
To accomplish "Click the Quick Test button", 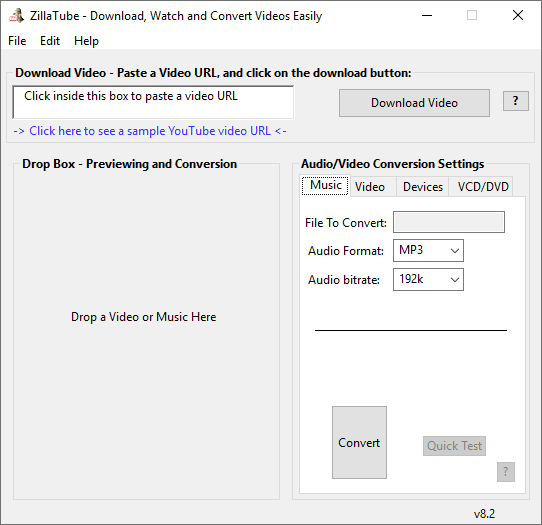I will click(x=454, y=446).
